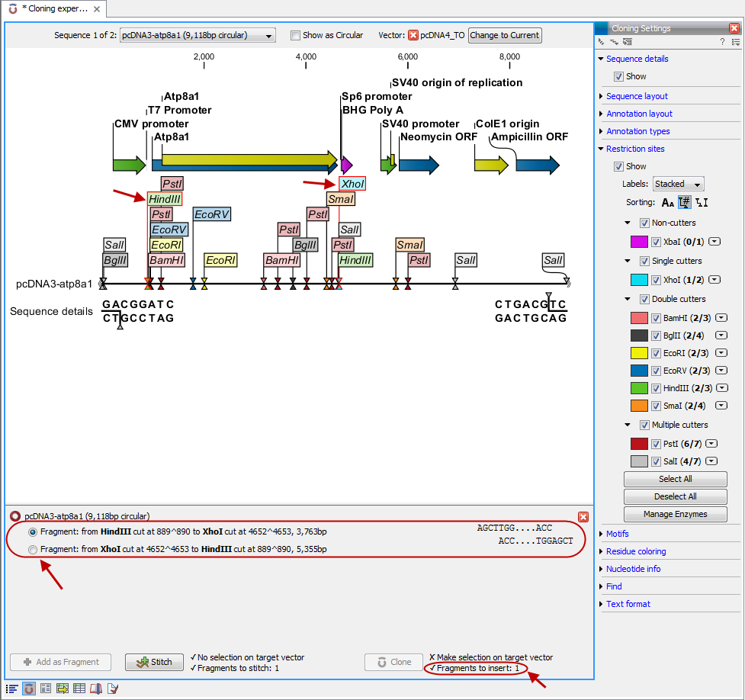
Task: Uncheck the XhoI single cutter checkbox
Action: click(x=656, y=280)
